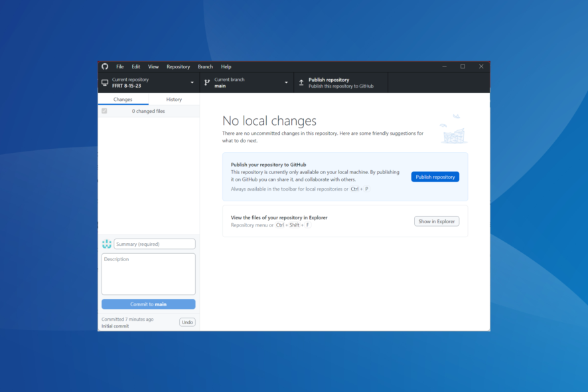The height and width of the screenshot is (392, 588).
Task: Click the 'Initial commit' text
Action: point(115,326)
